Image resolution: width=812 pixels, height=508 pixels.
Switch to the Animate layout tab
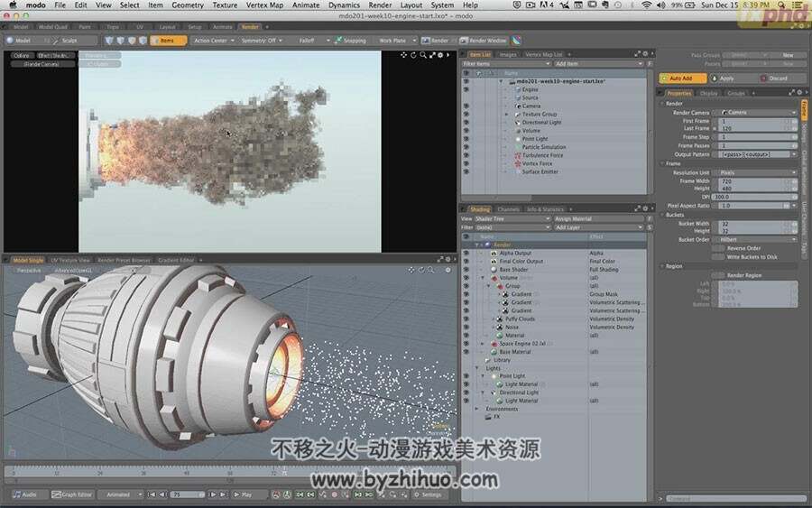222,27
